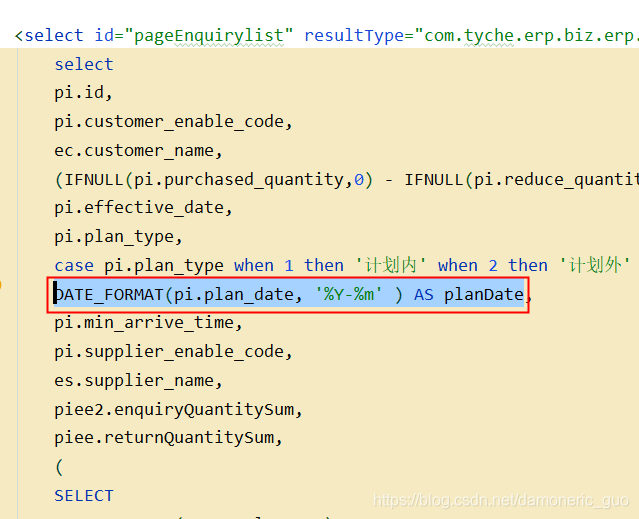Click the opening '<select' tag
The width and height of the screenshot is (639, 519).
(49, 35)
